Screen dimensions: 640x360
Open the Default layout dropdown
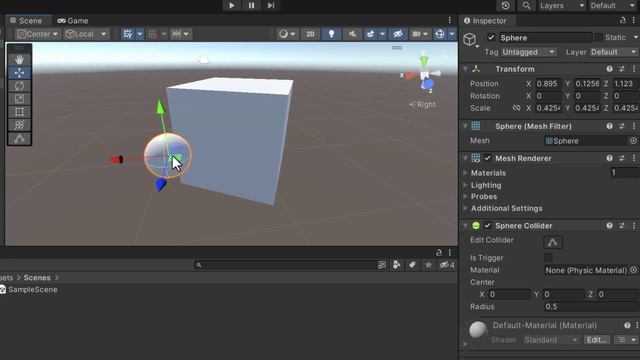pyautogui.click(x=612, y=5)
